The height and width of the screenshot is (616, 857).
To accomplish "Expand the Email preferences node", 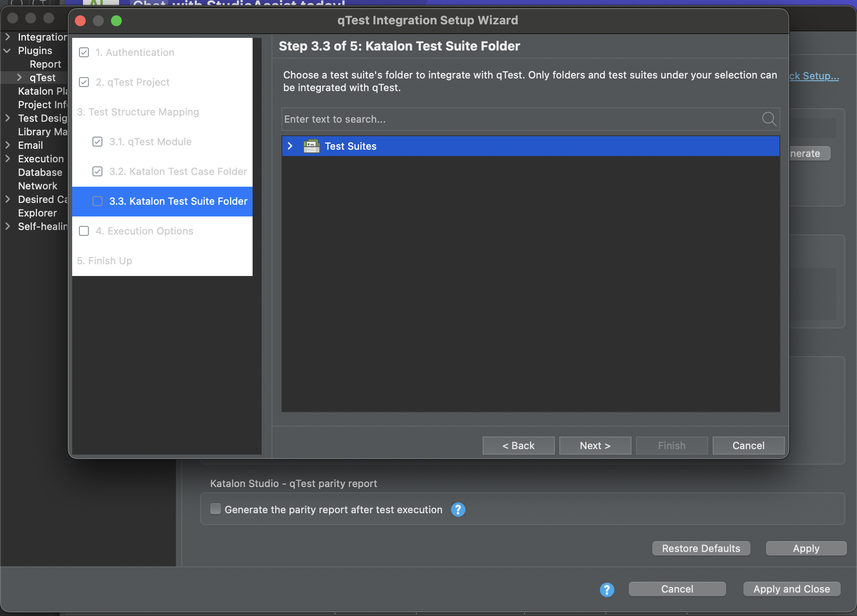I will (7, 145).
